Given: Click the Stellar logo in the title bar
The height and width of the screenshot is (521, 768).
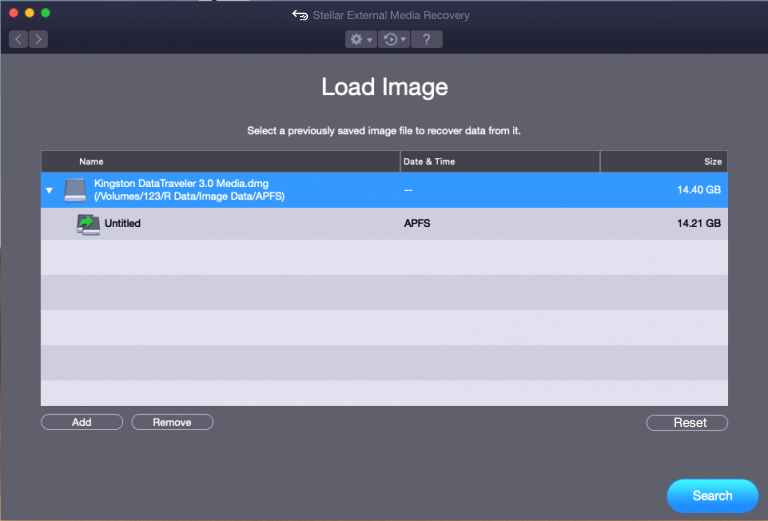Looking at the screenshot, I should pos(300,15).
